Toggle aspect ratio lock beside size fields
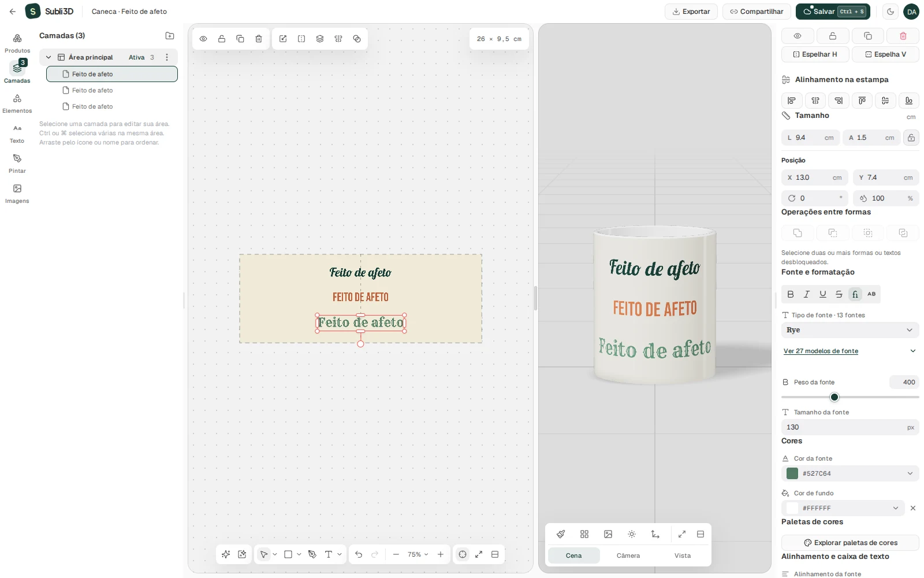The height and width of the screenshot is (578, 924). pos(911,138)
